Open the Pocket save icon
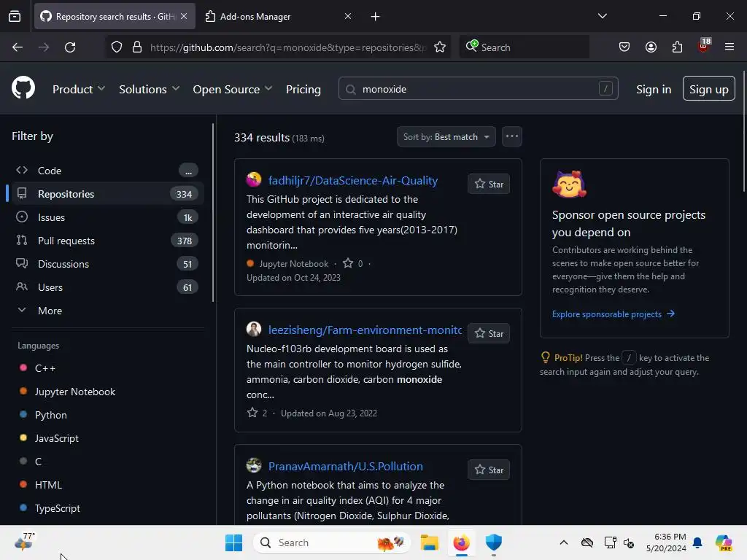The width and height of the screenshot is (747, 560). [624, 47]
